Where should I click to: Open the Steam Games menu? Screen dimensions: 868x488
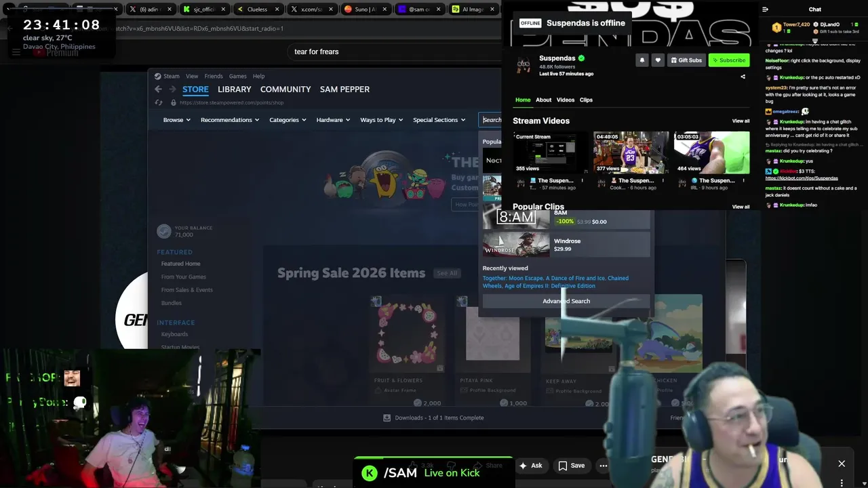[237, 76]
